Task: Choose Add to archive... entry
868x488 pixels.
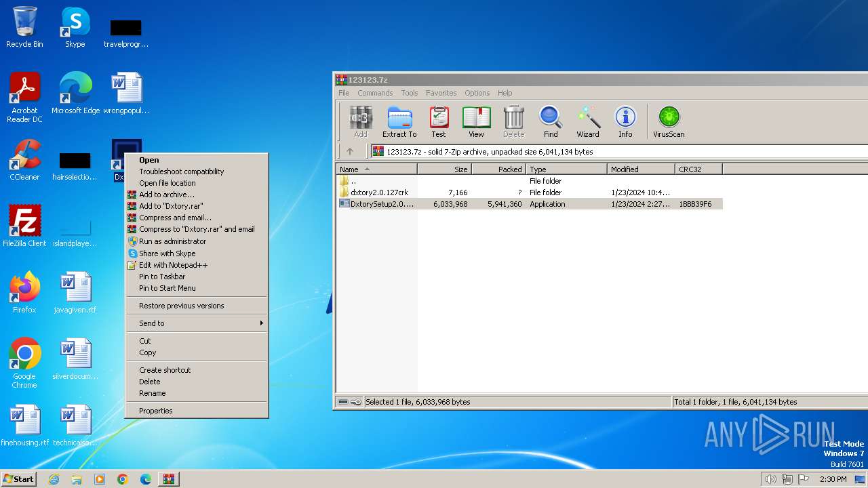Action: [197, 195]
